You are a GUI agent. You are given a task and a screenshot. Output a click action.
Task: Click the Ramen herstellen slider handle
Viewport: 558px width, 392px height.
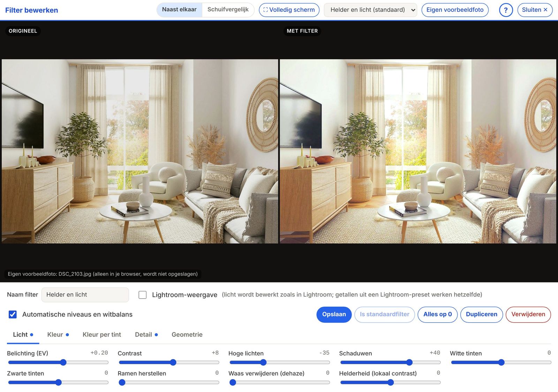[122, 383]
